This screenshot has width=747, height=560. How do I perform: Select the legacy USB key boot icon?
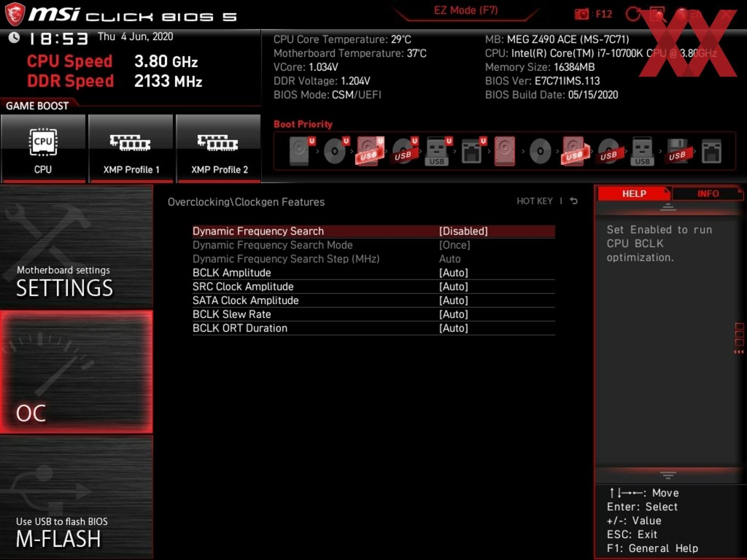coord(643,151)
